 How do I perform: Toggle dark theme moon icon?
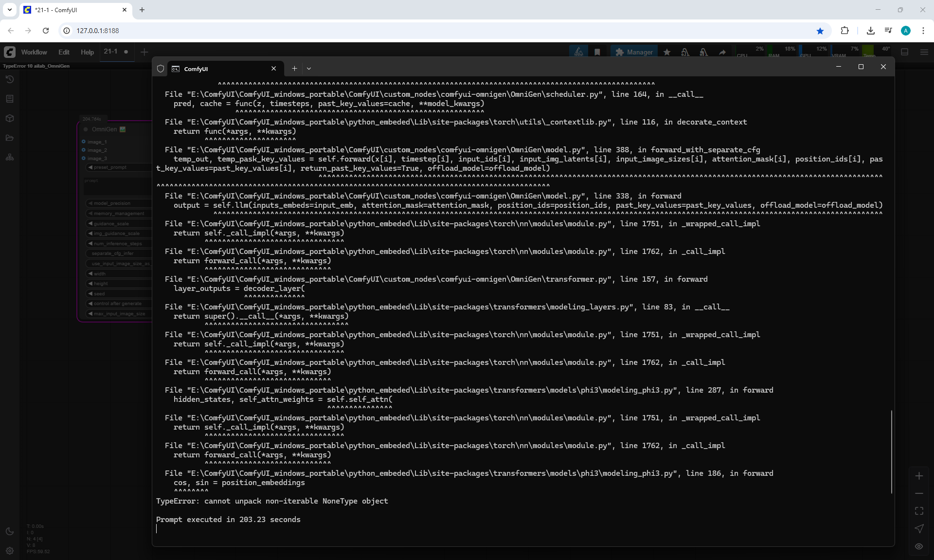coord(10,531)
